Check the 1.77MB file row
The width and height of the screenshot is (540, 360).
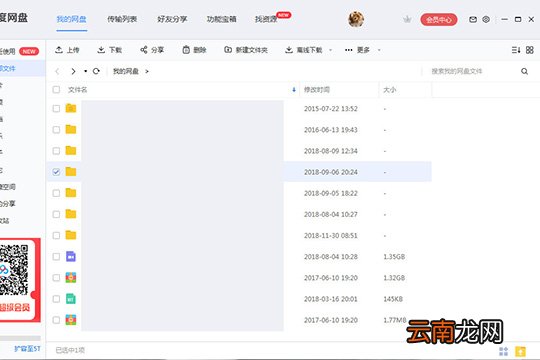[56, 320]
